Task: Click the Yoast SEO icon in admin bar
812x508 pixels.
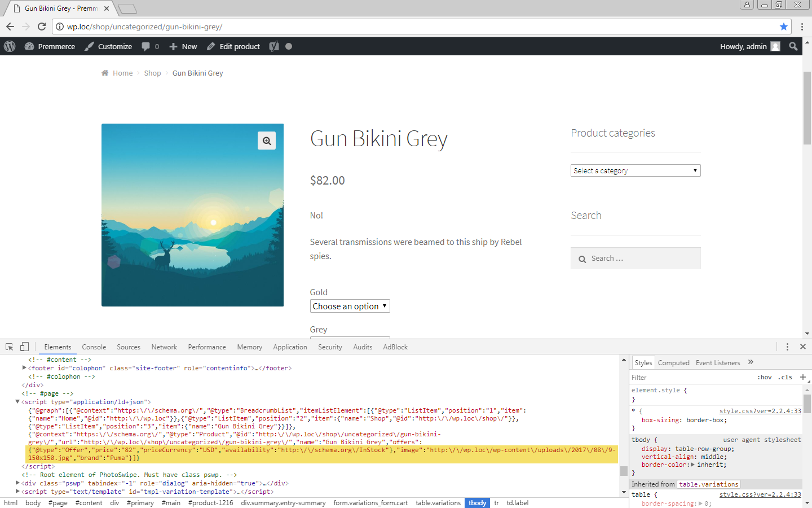Action: tap(274, 46)
